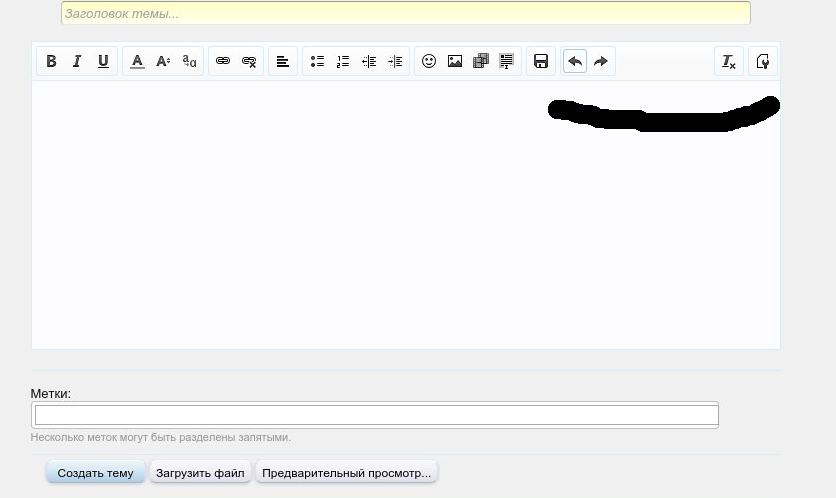Outdent the selected text
The width and height of the screenshot is (836, 498).
(x=369, y=61)
